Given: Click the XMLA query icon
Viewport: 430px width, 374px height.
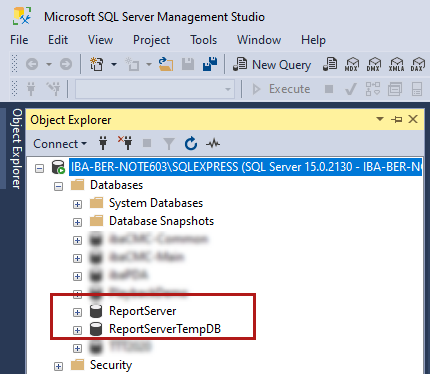Looking at the screenshot, I should [x=396, y=64].
